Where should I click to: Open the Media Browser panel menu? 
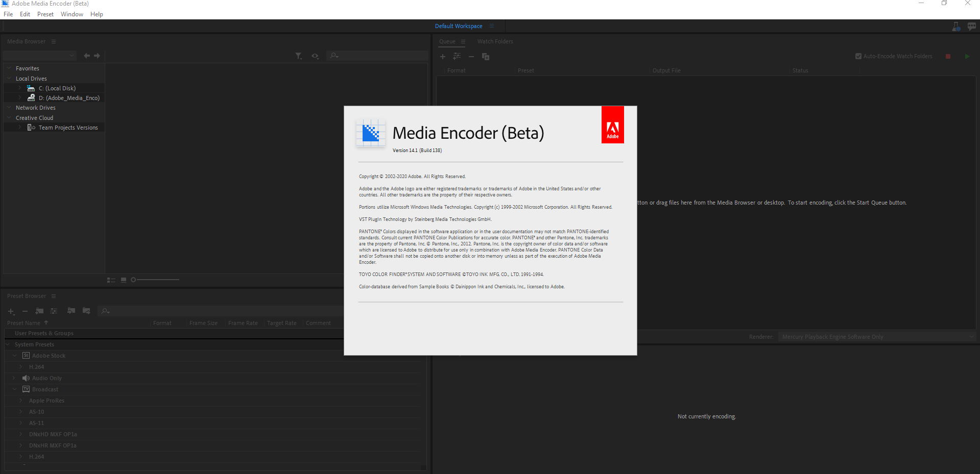54,41
